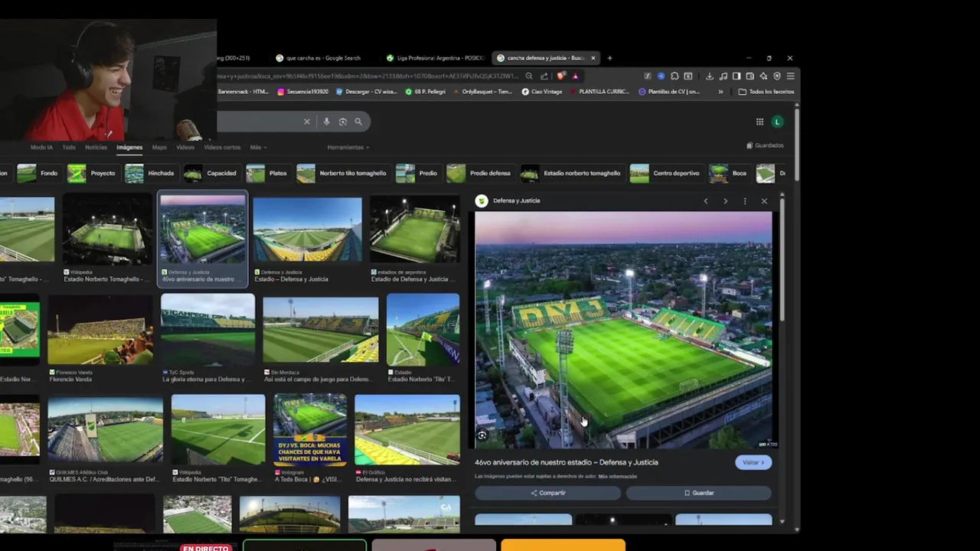The width and height of the screenshot is (980, 551).
Task: Expand the Herramientas tools dropdown
Action: click(x=348, y=147)
